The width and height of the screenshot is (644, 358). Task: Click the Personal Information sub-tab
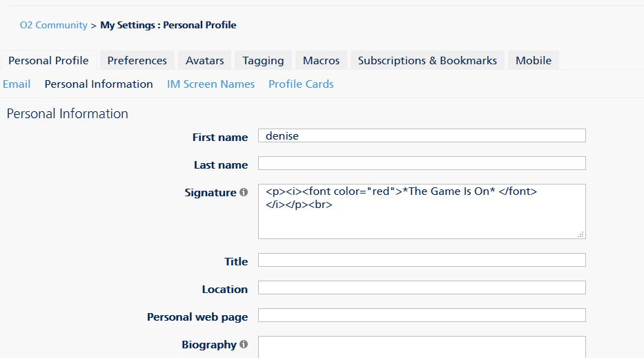tap(99, 84)
